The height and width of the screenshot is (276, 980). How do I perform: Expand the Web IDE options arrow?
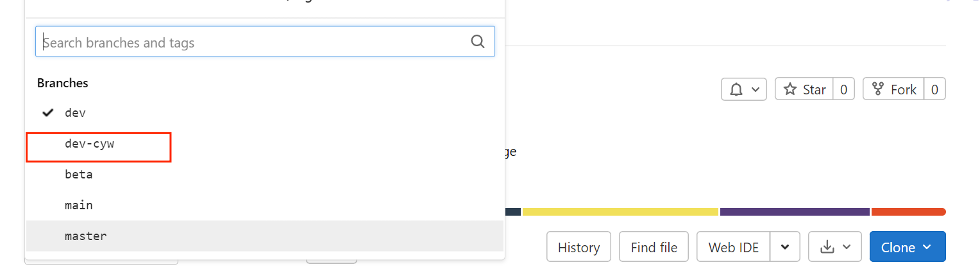785,247
